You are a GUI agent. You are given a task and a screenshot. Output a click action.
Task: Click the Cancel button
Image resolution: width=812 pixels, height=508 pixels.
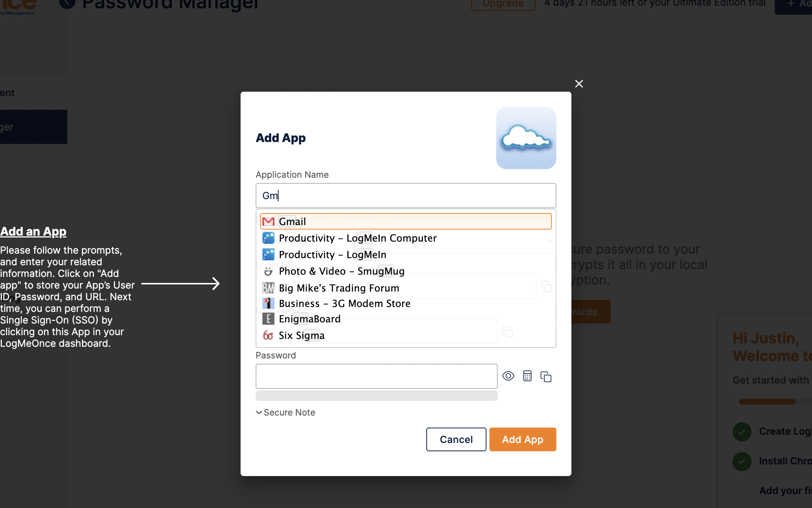pos(456,439)
